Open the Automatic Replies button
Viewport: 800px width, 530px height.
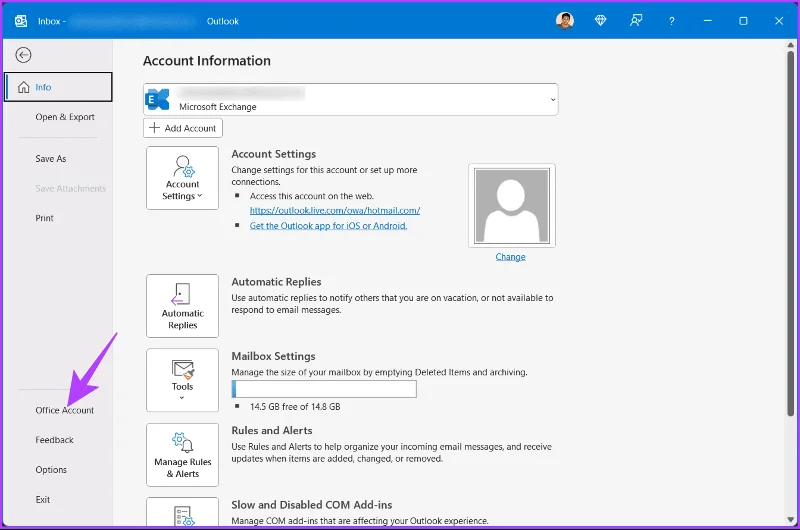click(183, 306)
